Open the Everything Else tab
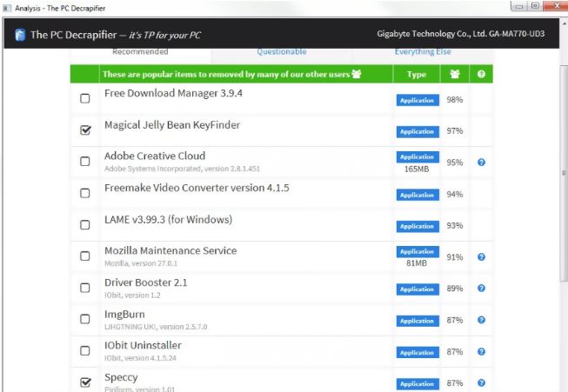Image resolution: width=568 pixels, height=392 pixels. pos(423,52)
